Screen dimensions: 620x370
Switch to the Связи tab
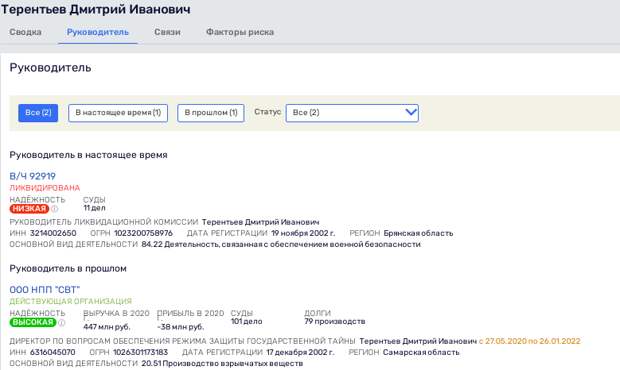[167, 32]
